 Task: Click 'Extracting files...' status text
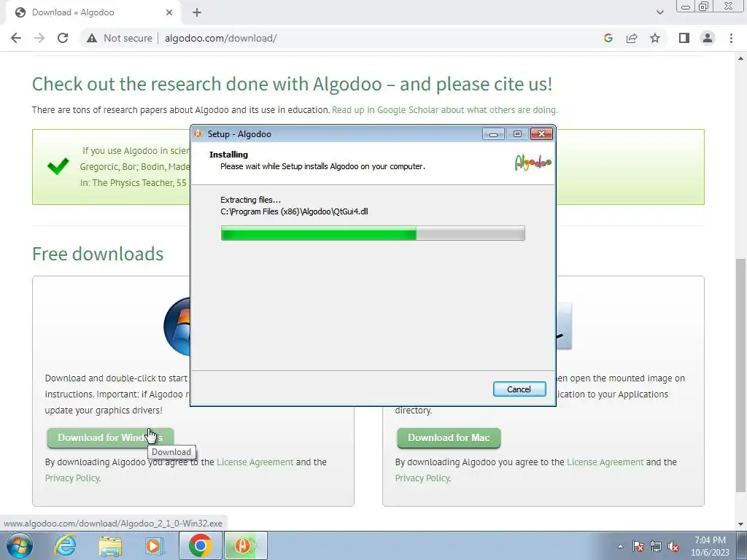pos(251,200)
